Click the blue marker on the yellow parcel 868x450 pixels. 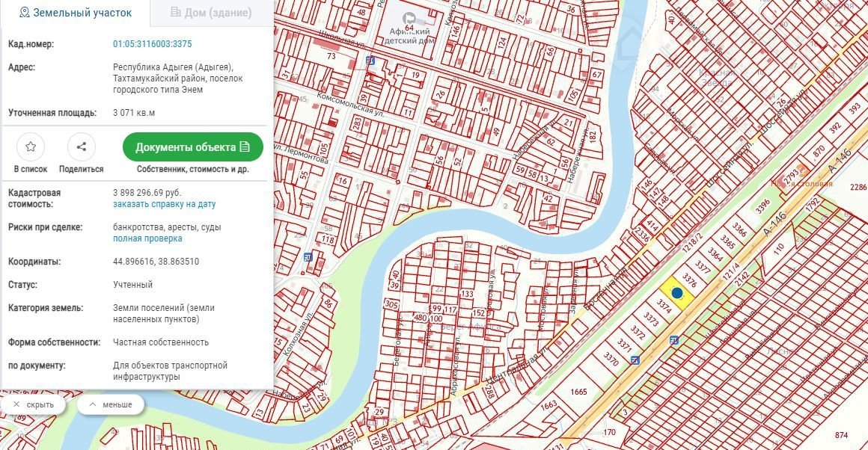pyautogui.click(x=677, y=294)
